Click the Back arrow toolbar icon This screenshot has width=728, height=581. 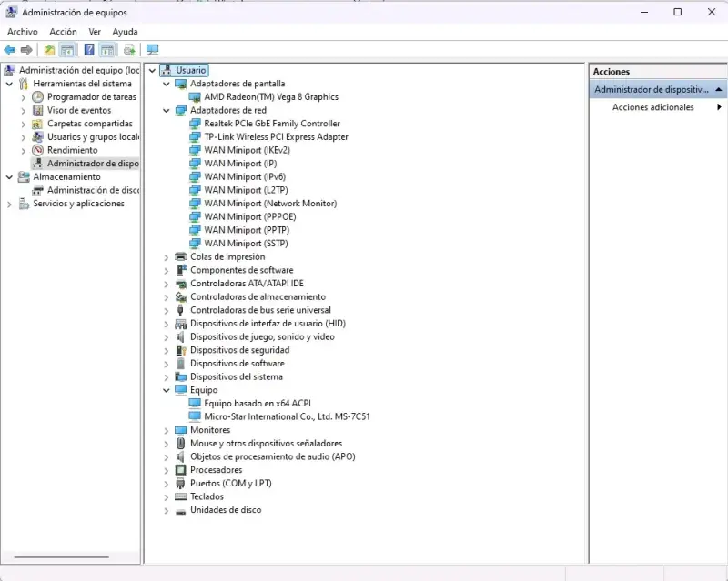click(9, 50)
